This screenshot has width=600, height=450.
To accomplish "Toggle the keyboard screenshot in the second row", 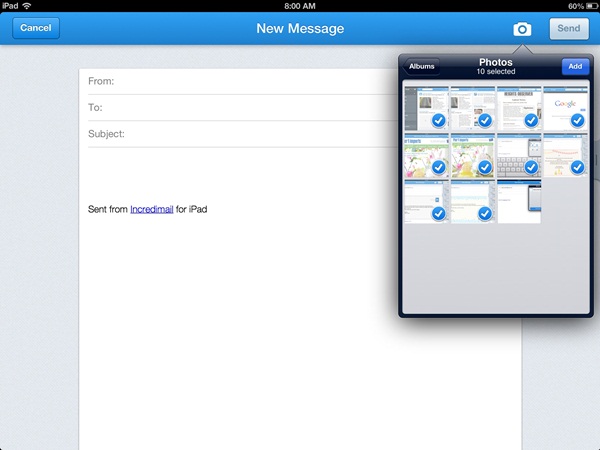I will tap(519, 155).
